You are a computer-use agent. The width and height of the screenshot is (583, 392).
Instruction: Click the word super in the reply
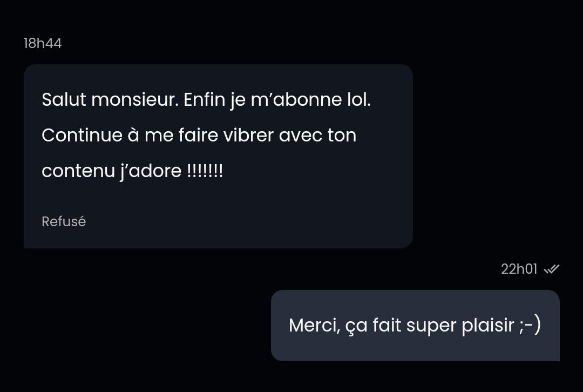pyautogui.click(x=431, y=326)
